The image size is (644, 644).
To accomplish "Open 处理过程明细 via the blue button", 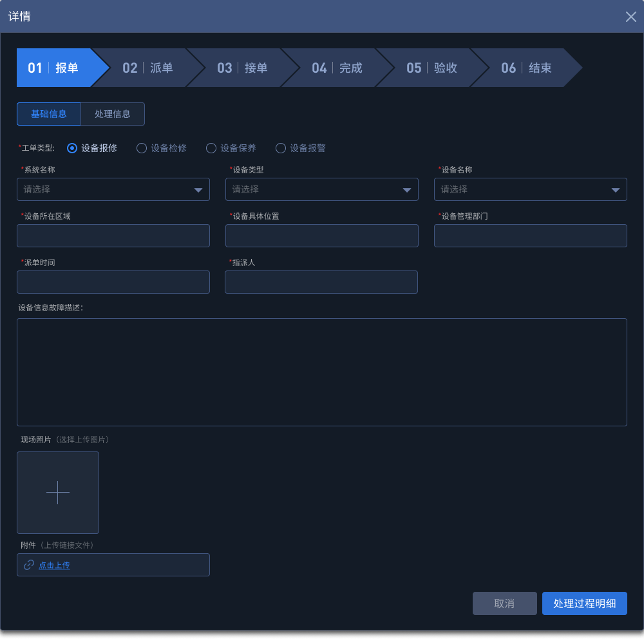I will [x=584, y=603].
